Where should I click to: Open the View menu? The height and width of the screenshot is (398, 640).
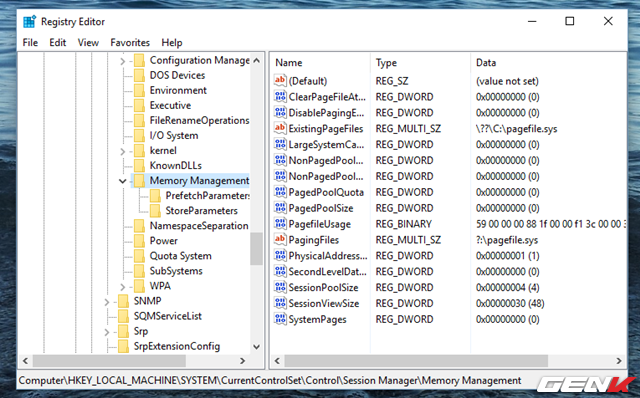click(x=88, y=42)
